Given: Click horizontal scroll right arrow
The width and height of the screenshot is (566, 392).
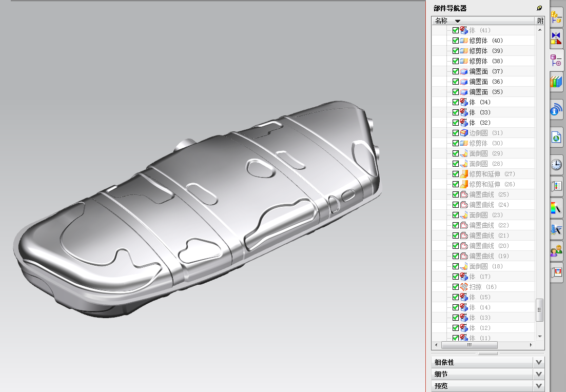Looking at the screenshot, I should click(x=531, y=345).
